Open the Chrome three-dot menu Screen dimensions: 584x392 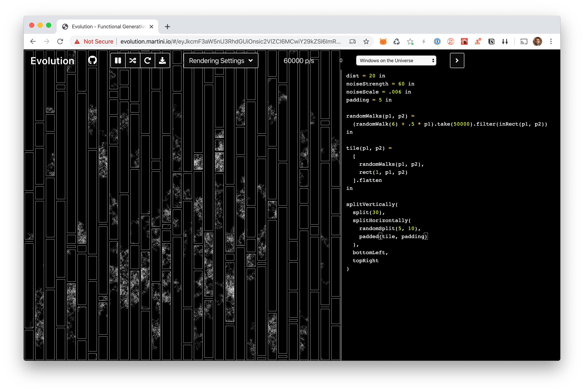551,41
